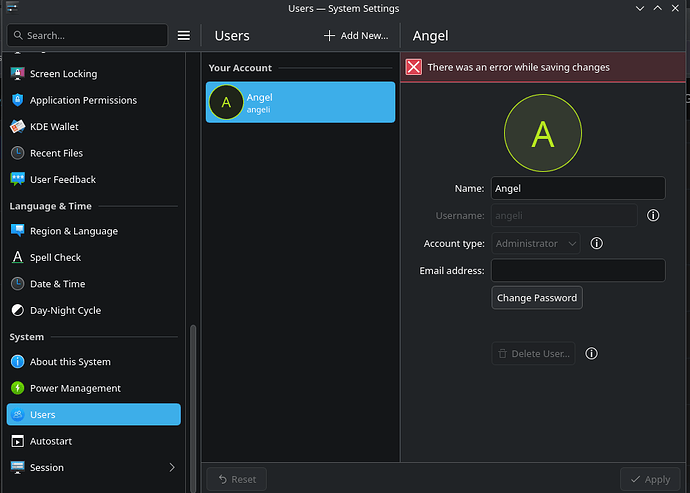Screen dimensions: 690x493
Task: Click the Spell Check letter icon
Action: [x=17, y=257]
